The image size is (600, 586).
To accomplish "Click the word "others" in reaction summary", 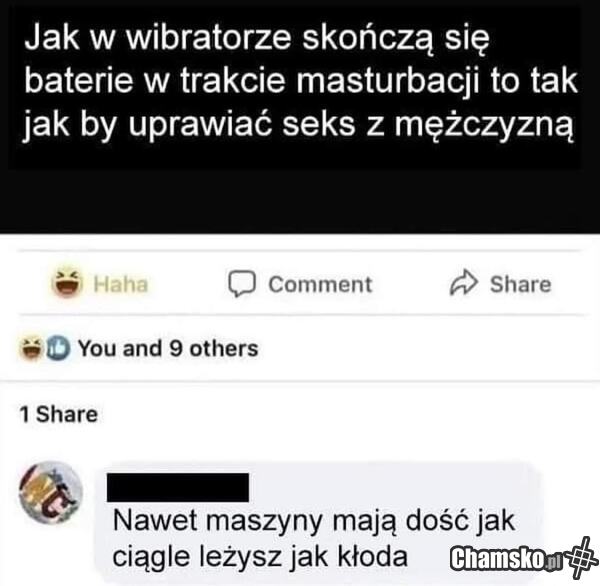I will click(224, 349).
